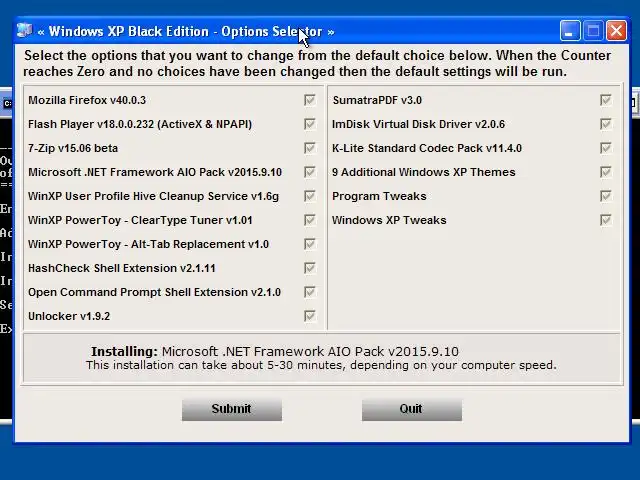Click 'ImDisk Virtual Disk Driver v2.0.6' label
640x480 pixels.
tap(418, 124)
